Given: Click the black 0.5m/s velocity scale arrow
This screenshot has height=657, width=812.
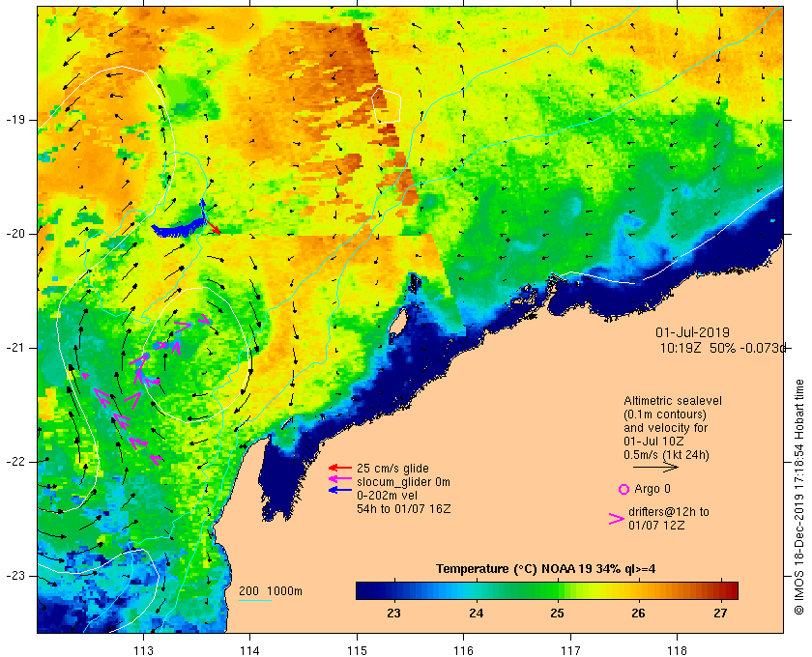Looking at the screenshot, I should [x=655, y=467].
